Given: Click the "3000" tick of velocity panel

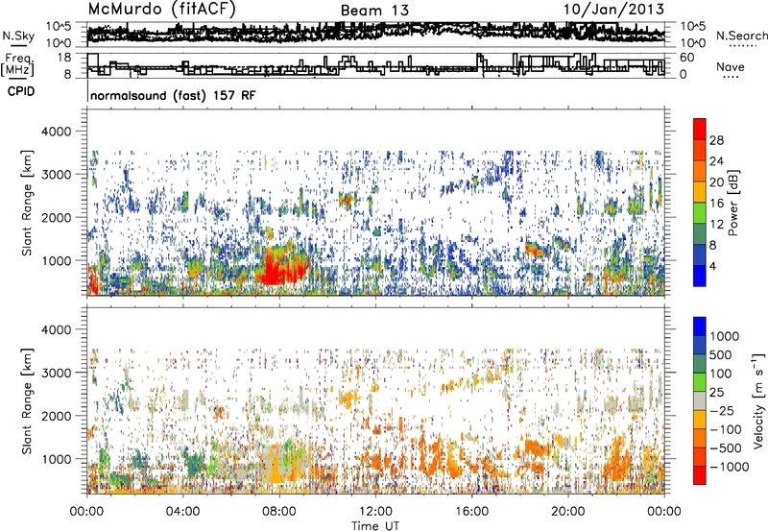Looking at the screenshot, I should (59, 373).
